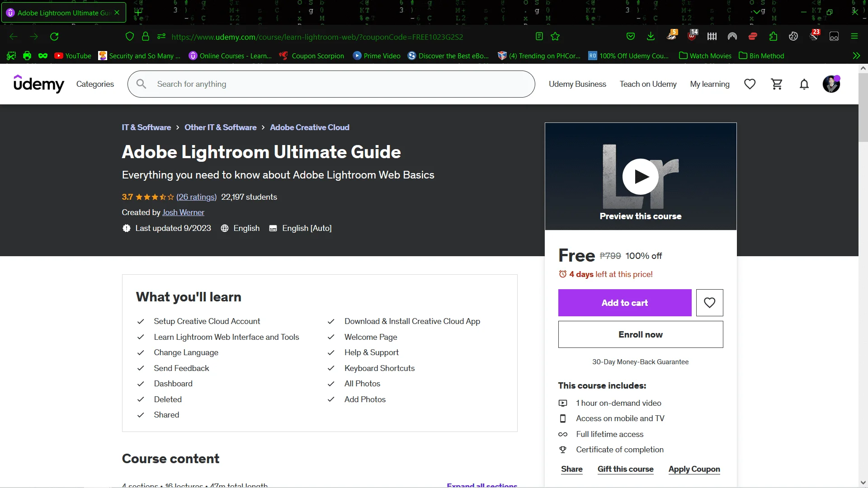Go to IT & Software breadcrumb
868x488 pixels.
click(x=146, y=127)
